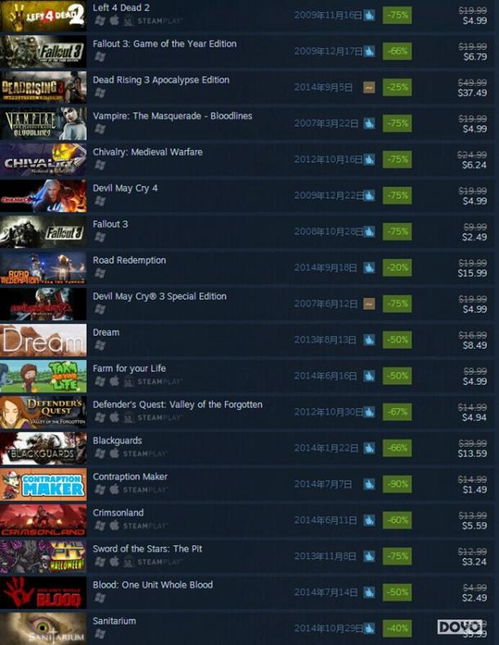Click thumbs-up icon on Road Redemption row
Screen dimensions: 499x645
coord(369,268)
